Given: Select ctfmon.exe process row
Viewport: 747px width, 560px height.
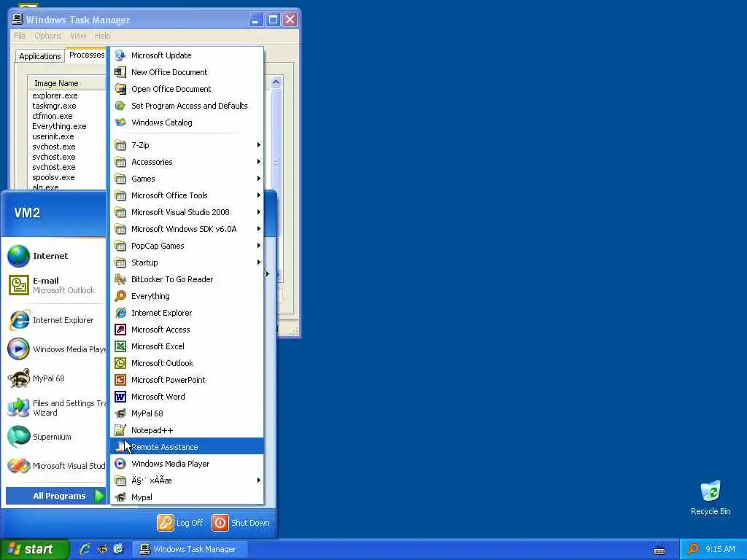Looking at the screenshot, I should tap(53, 116).
